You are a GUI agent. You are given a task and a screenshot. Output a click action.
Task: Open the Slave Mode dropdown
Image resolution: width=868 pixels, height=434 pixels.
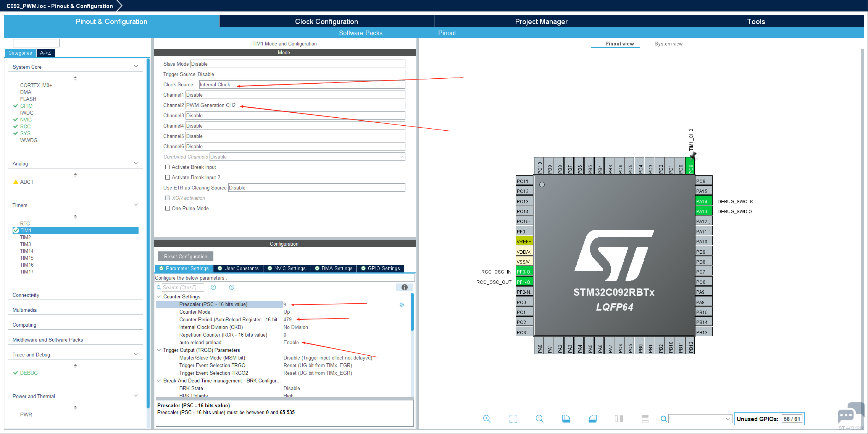(x=298, y=64)
